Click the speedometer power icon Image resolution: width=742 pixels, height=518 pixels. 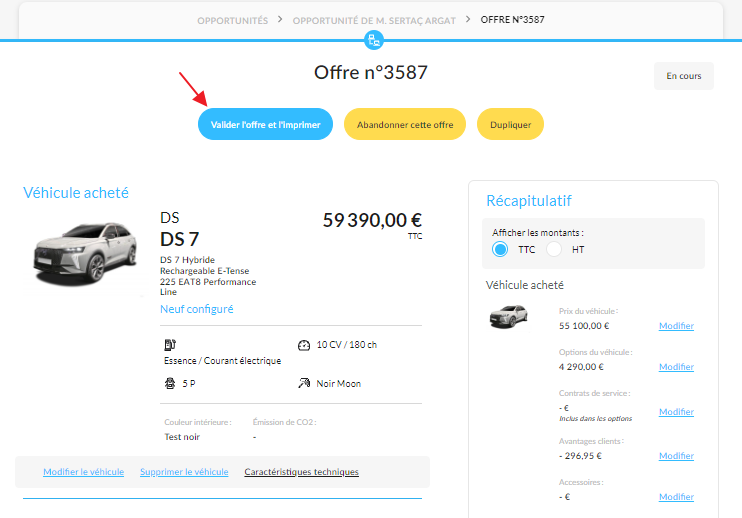pos(304,345)
